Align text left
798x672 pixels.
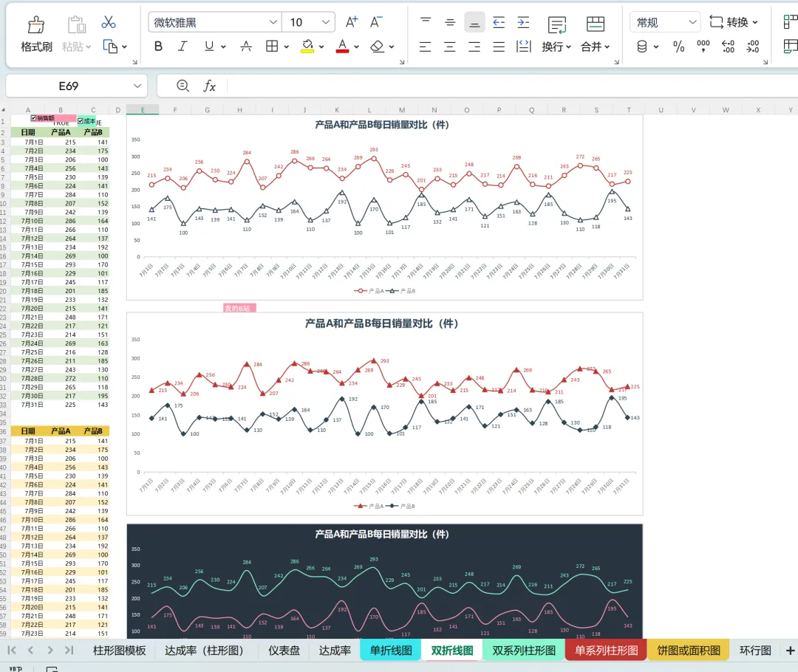coord(425,47)
